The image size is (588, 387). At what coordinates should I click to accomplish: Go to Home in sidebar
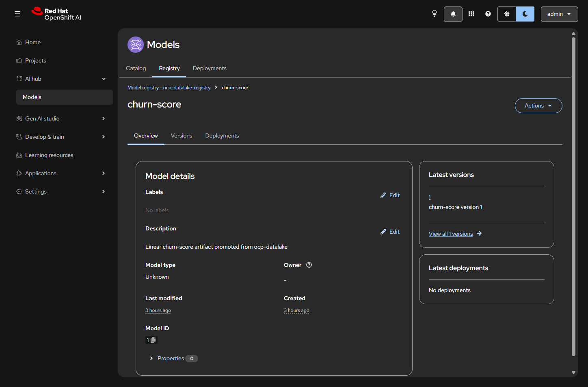coord(65,42)
